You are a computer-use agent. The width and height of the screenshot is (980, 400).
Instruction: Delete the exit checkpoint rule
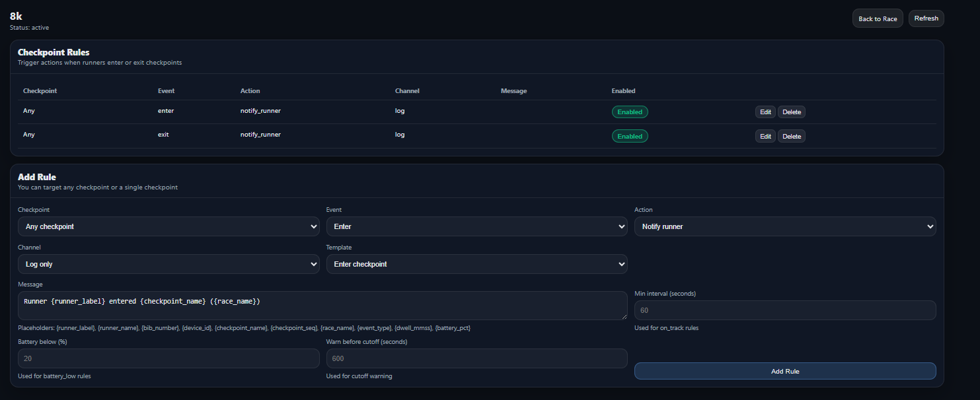791,137
